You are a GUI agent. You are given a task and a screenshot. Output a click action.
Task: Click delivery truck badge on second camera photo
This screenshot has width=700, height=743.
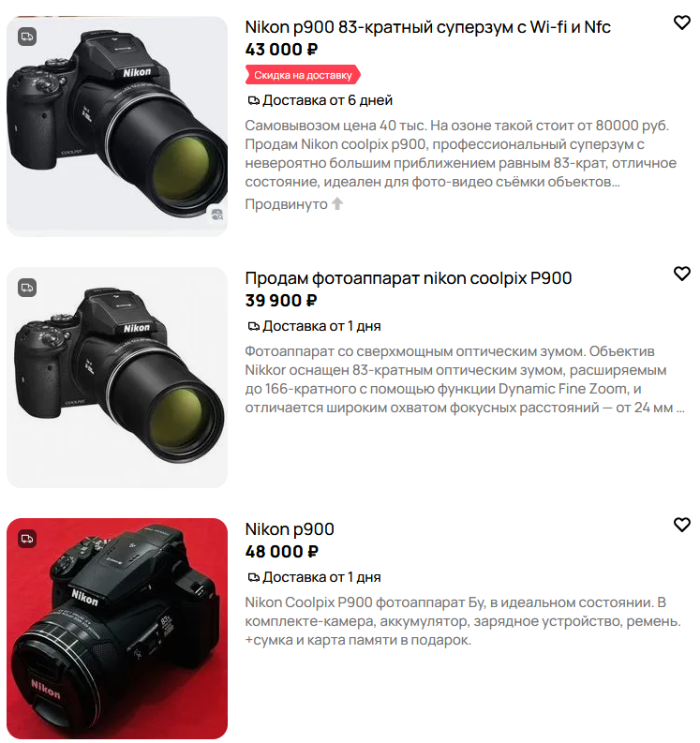click(27, 288)
